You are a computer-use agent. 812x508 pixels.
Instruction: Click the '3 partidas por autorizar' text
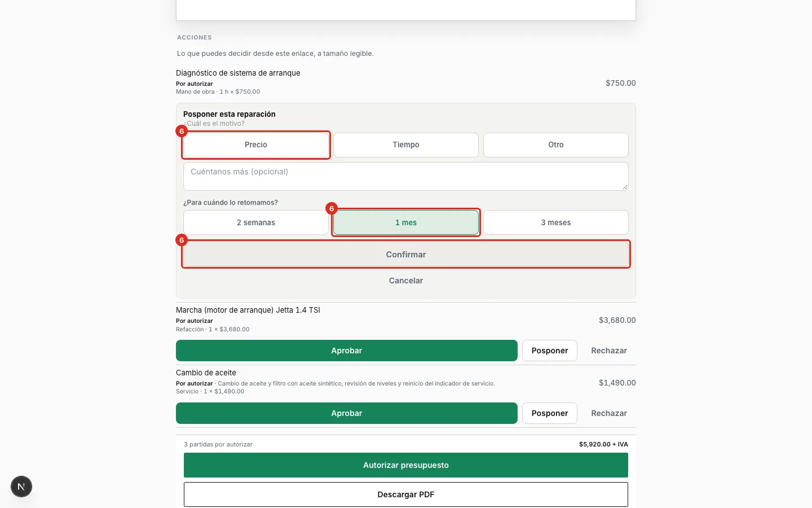[x=218, y=444]
